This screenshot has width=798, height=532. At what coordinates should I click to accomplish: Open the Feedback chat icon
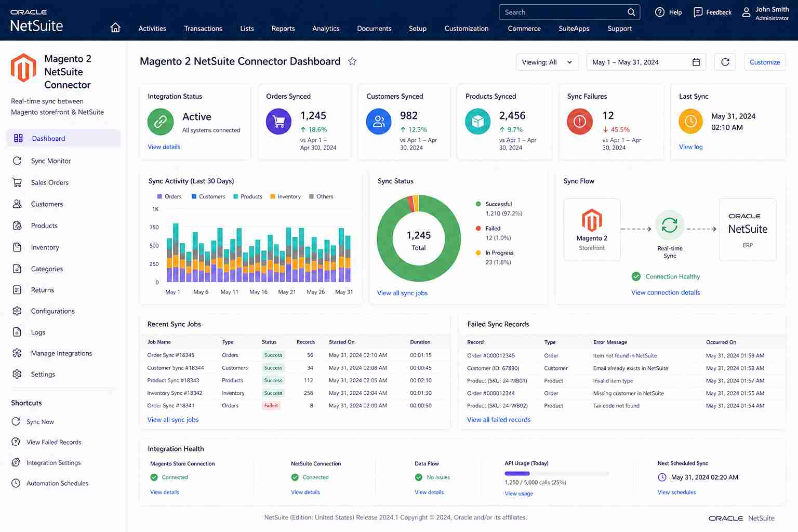tap(698, 12)
